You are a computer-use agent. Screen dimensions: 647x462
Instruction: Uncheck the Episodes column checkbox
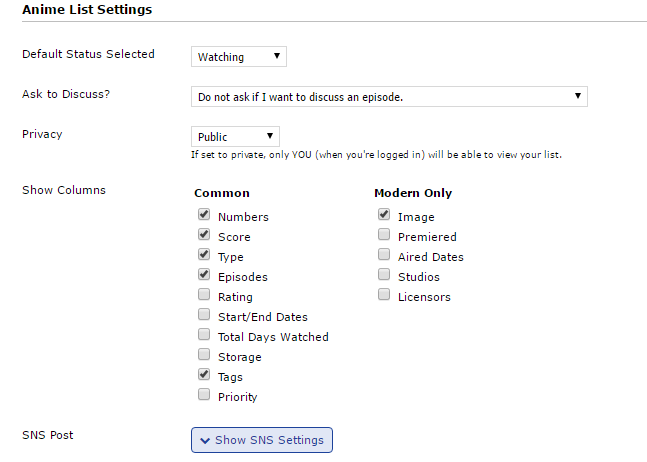pos(204,275)
